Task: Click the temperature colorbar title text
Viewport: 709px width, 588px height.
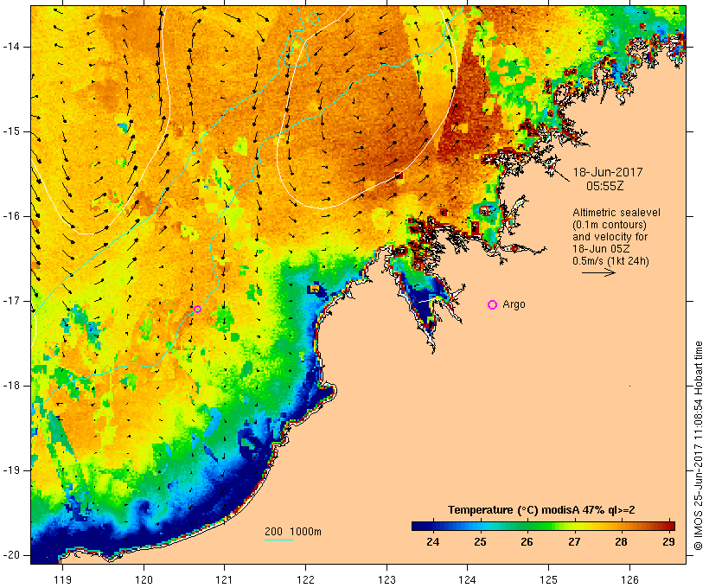Action: click(541, 510)
